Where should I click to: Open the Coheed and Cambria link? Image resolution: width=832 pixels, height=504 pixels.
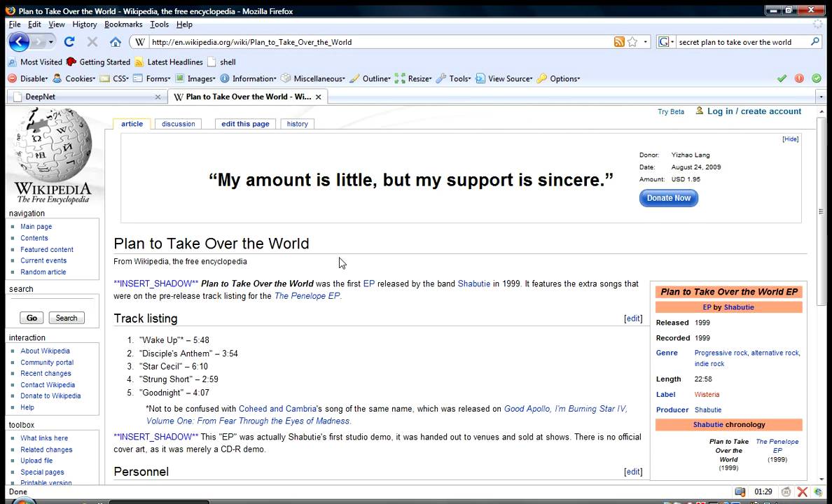277,409
